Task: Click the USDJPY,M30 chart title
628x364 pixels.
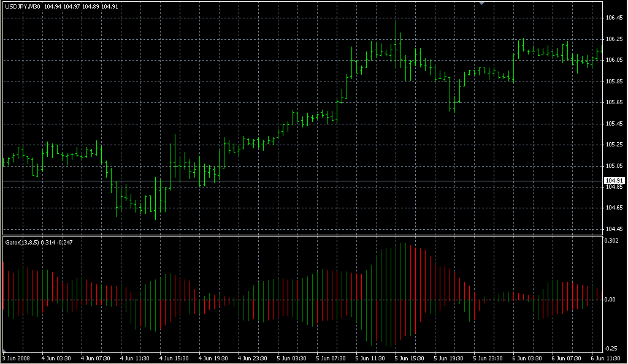Action: click(x=23, y=7)
